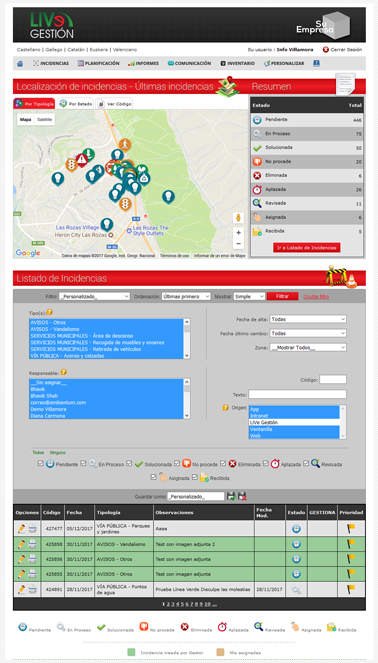Click the Street View pegman on map
The height and width of the screenshot is (663, 378).
pyautogui.click(x=238, y=218)
